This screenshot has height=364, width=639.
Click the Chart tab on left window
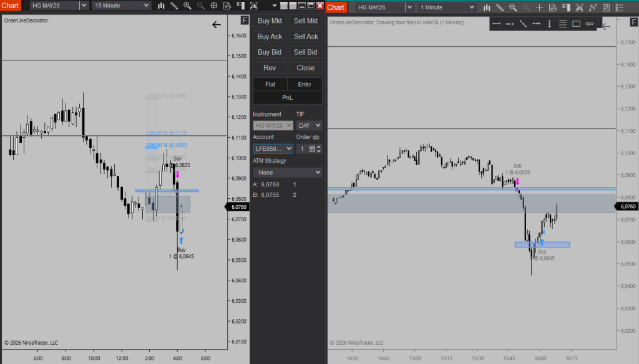coord(11,6)
